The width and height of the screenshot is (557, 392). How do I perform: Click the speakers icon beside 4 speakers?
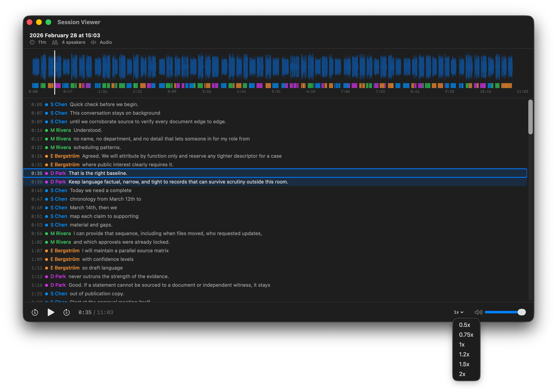(55, 42)
